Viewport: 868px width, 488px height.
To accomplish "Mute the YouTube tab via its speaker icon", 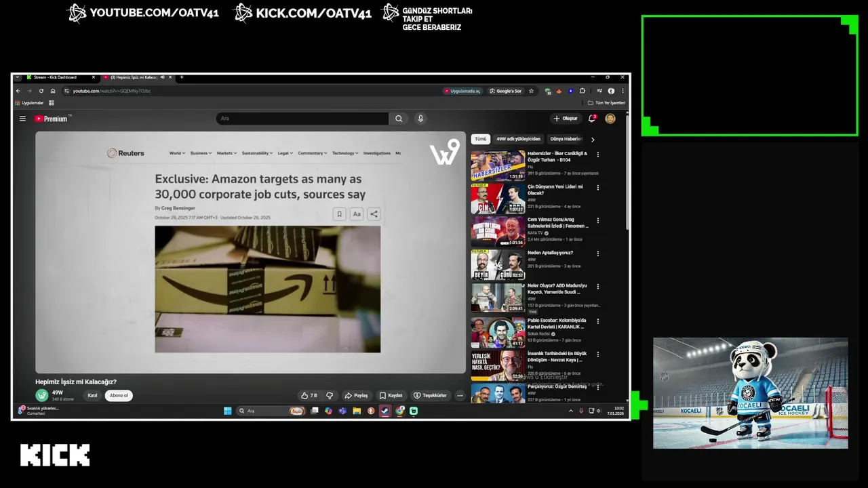I will pyautogui.click(x=162, y=77).
